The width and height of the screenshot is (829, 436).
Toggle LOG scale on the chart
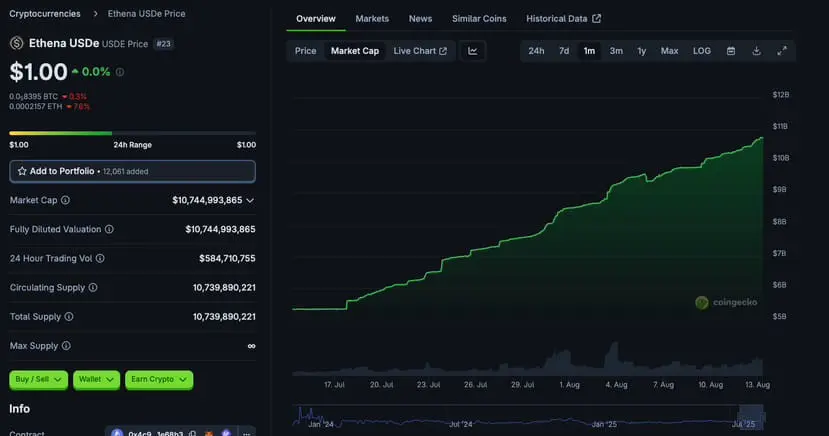[x=702, y=51]
